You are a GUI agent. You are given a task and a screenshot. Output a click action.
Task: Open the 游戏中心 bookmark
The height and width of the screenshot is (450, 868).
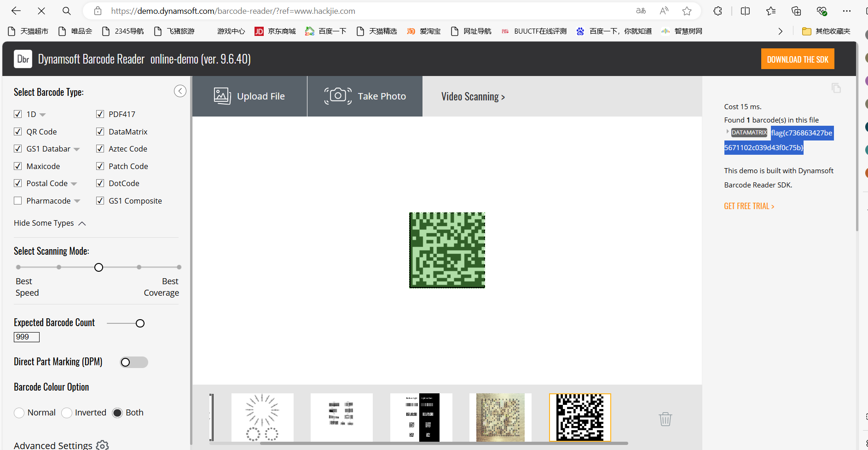tap(231, 31)
